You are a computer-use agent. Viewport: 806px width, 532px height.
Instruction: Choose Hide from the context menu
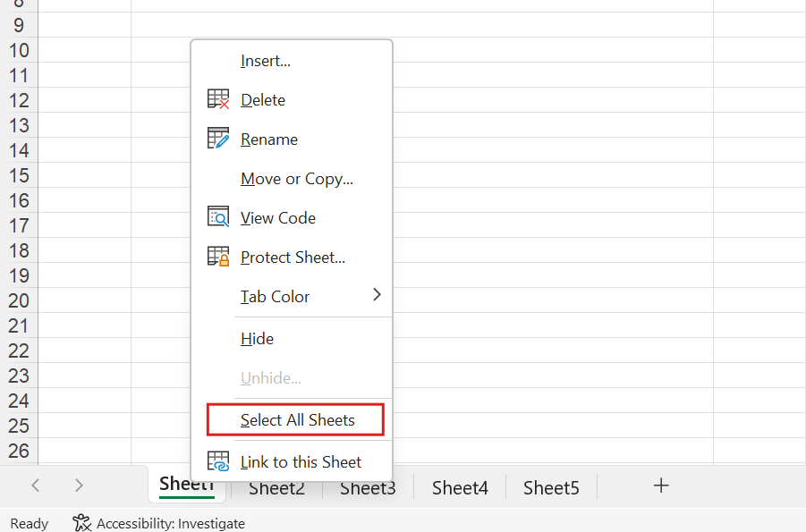[x=292, y=339]
